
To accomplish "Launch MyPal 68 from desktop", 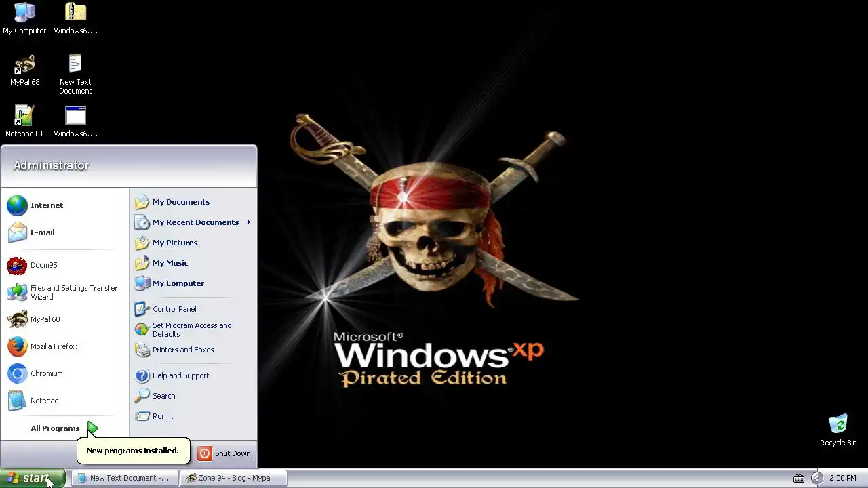I will (x=24, y=69).
